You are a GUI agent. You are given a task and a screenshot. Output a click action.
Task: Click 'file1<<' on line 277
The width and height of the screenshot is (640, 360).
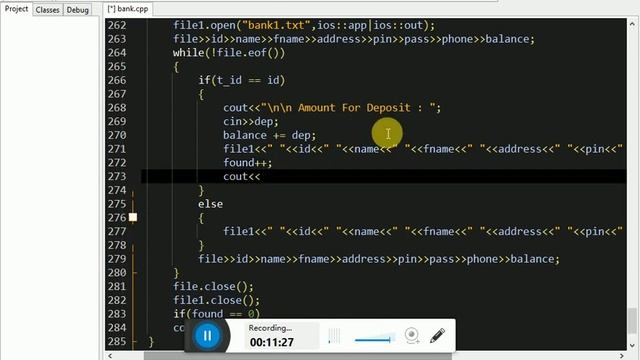(x=244, y=231)
